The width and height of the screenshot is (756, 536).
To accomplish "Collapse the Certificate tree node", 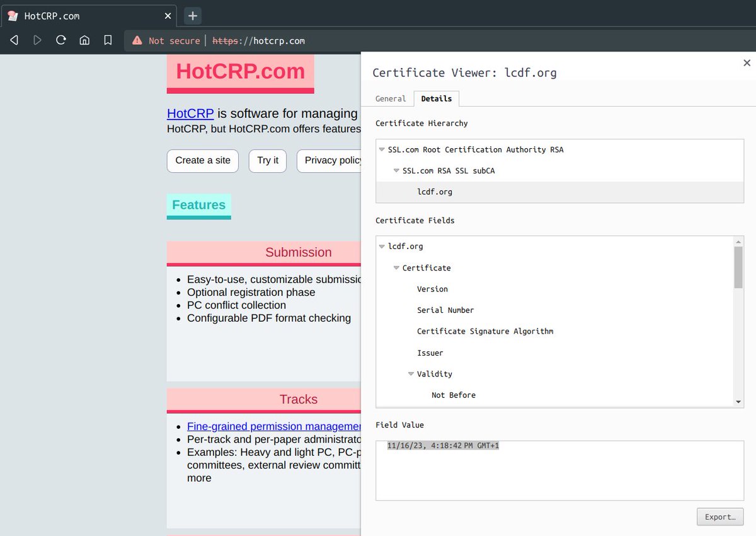I will (396, 268).
